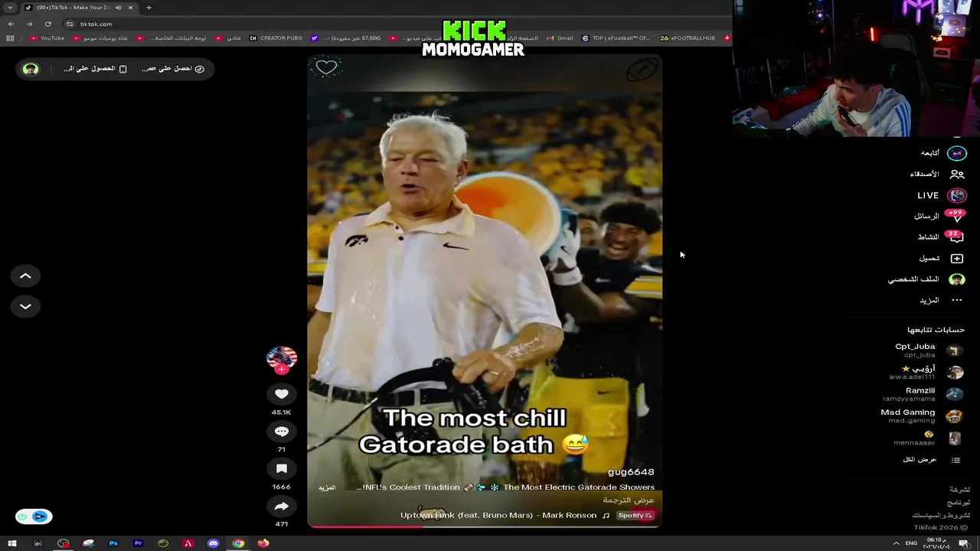Open the arwa.adel111 followed account
980x551 pixels.
tap(926, 373)
